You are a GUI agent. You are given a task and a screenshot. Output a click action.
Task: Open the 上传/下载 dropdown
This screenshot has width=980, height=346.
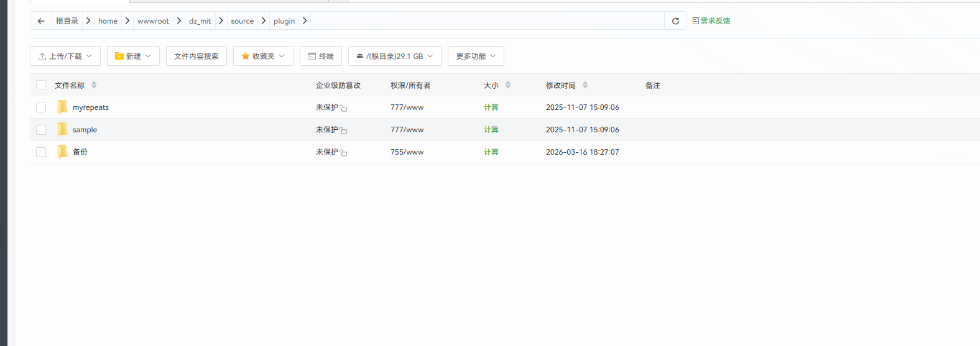coord(65,56)
